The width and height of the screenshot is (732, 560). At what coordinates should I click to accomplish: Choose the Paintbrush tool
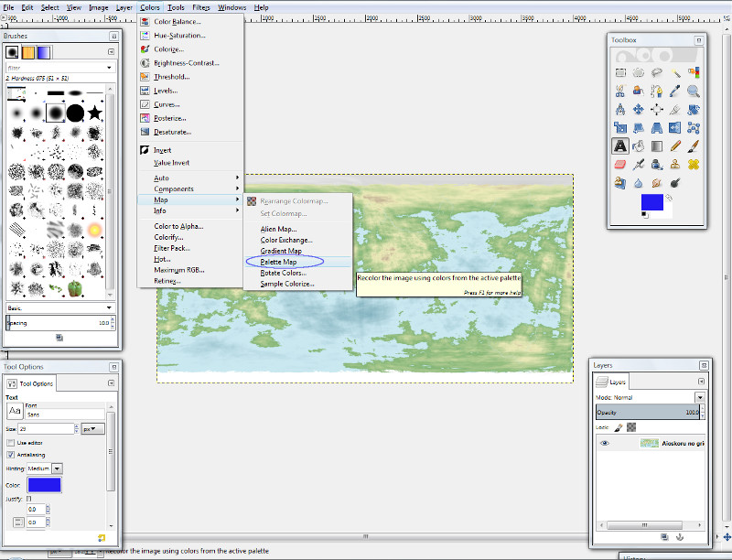coord(694,145)
